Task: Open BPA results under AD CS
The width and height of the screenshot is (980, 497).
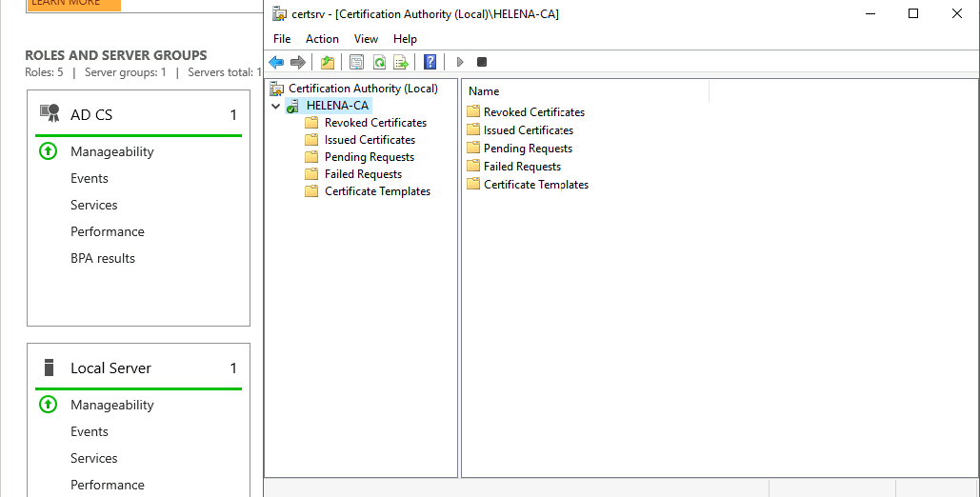Action: click(x=103, y=258)
